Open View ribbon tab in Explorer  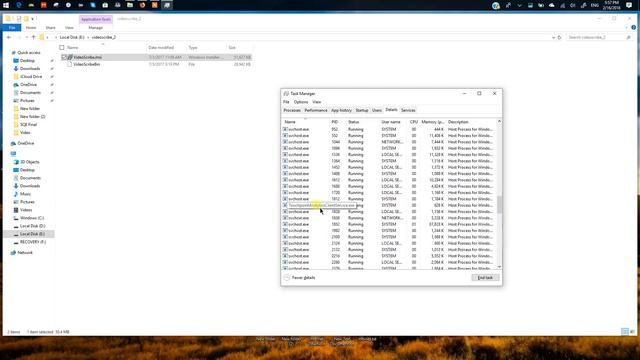69,28
